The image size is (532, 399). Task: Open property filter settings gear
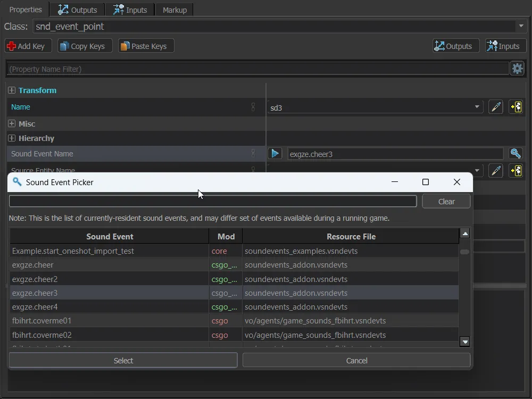coord(517,69)
